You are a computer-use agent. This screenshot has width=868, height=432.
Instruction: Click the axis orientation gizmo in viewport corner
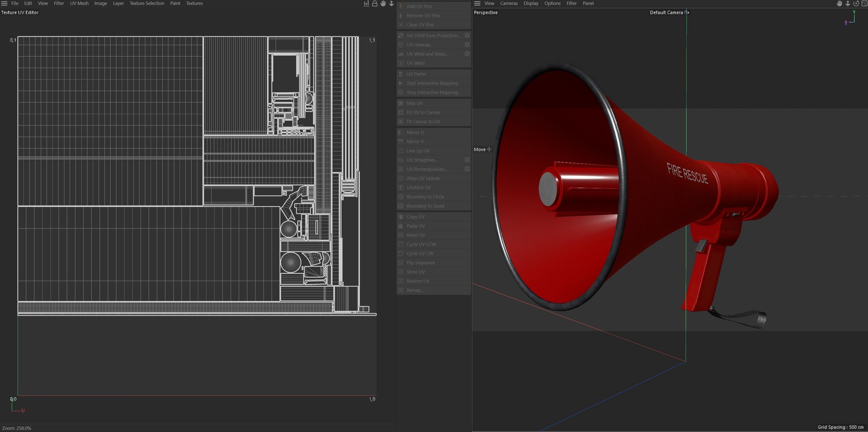(850, 17)
